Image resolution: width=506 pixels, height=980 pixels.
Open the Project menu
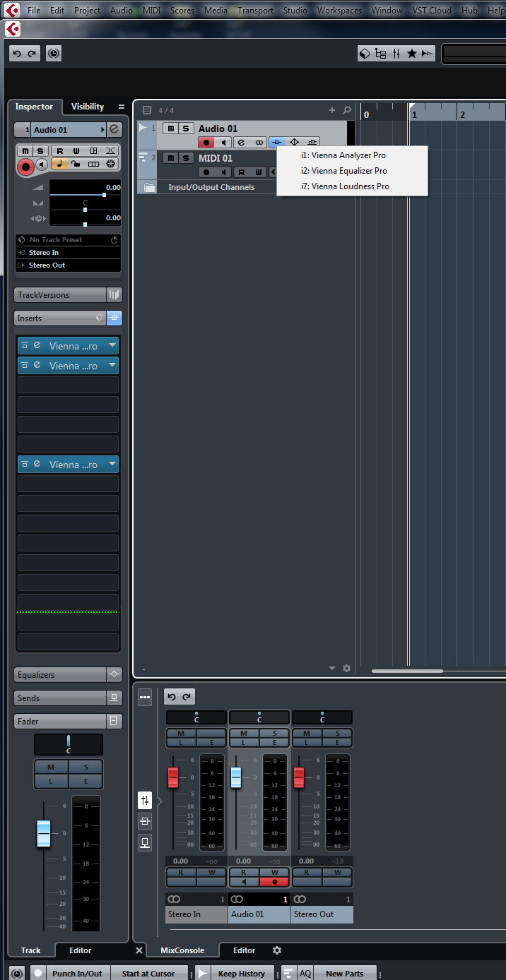pyautogui.click(x=88, y=11)
